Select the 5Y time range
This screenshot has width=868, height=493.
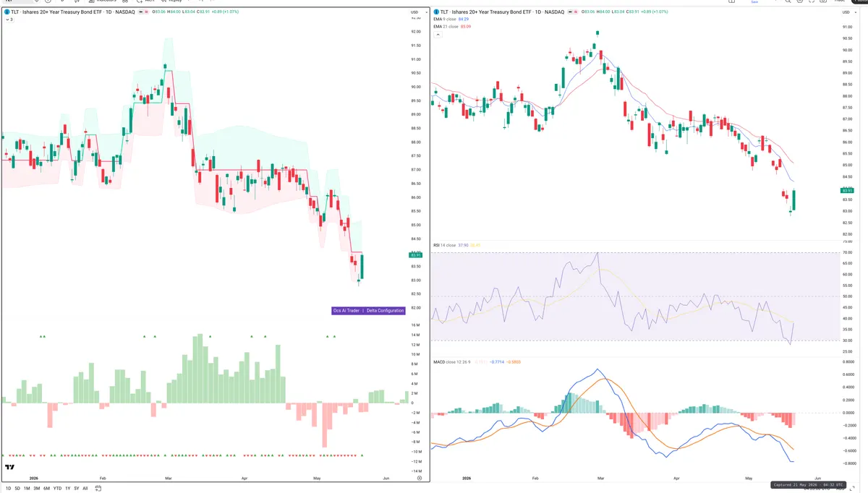coord(76,489)
